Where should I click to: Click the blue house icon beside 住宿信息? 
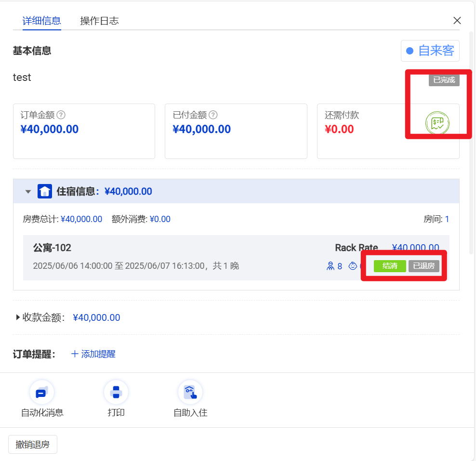pos(45,191)
